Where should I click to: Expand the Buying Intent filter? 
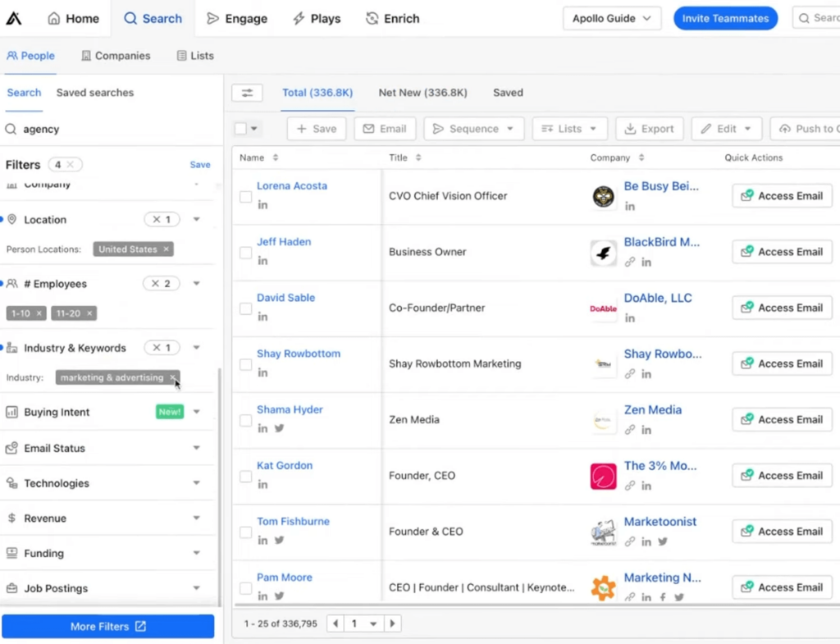[x=196, y=412]
